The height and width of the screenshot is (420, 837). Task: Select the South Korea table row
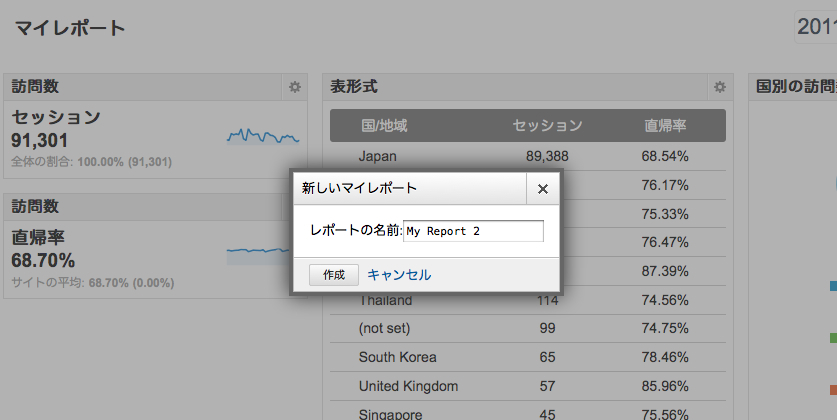528,357
